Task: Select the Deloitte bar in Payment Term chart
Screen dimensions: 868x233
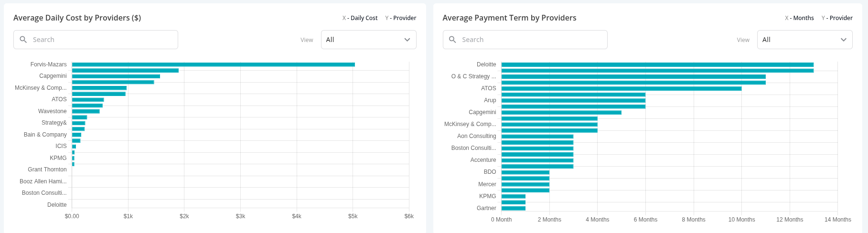Action: pos(657,64)
